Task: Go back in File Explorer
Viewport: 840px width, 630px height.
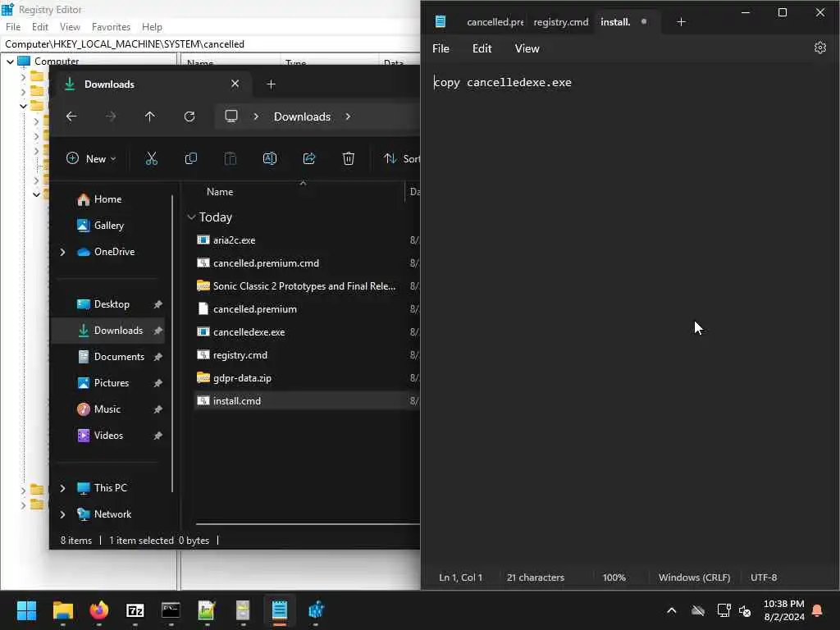Action: pyautogui.click(x=71, y=116)
